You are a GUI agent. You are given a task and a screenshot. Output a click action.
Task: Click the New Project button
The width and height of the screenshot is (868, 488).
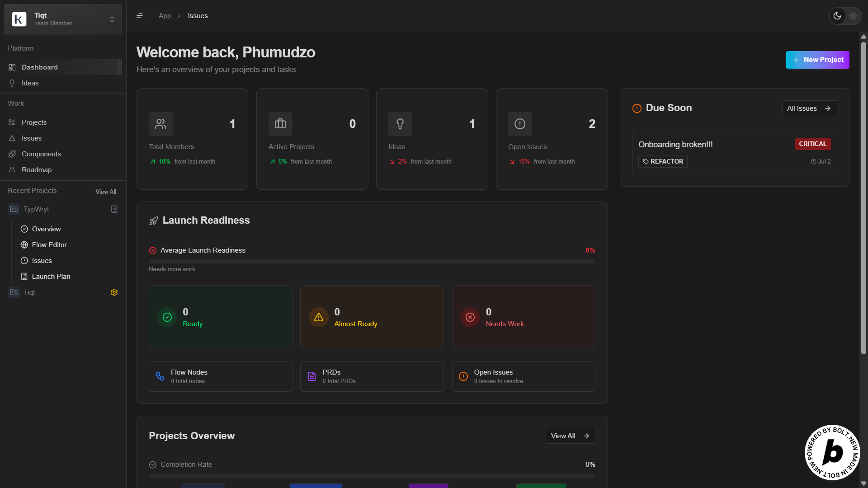click(817, 60)
